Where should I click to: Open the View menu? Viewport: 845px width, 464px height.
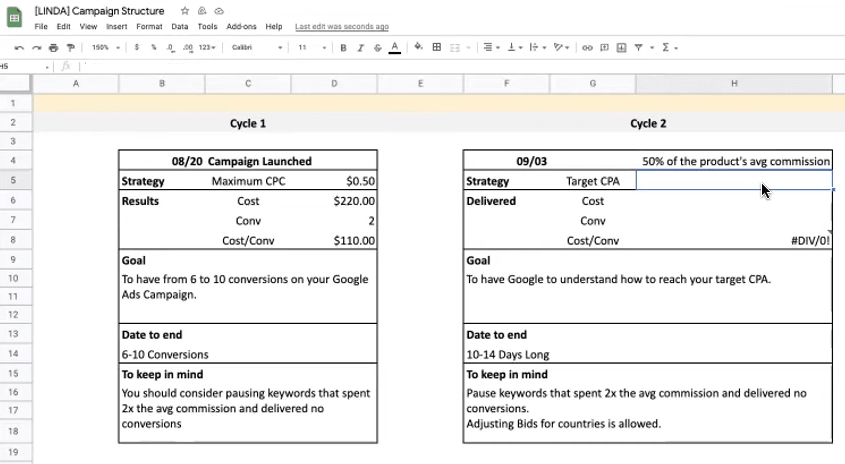(x=88, y=26)
